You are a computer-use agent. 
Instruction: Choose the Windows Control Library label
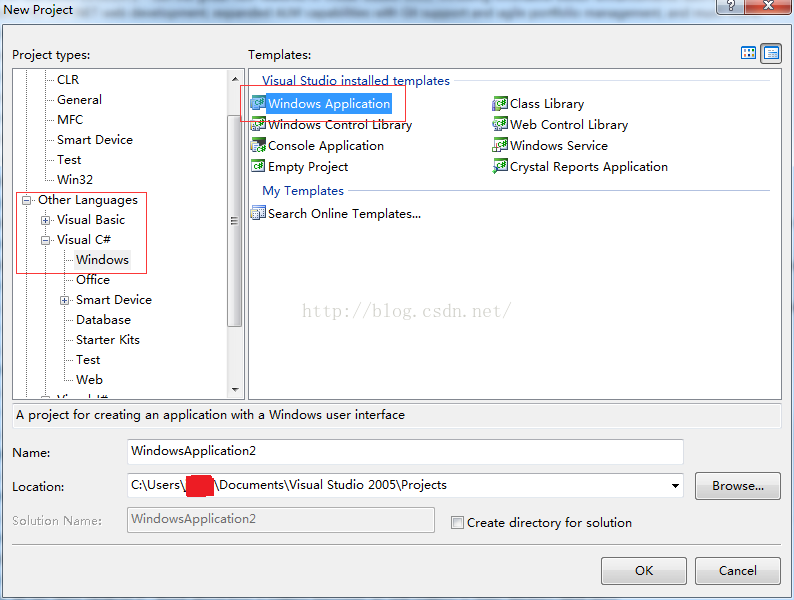(340, 125)
